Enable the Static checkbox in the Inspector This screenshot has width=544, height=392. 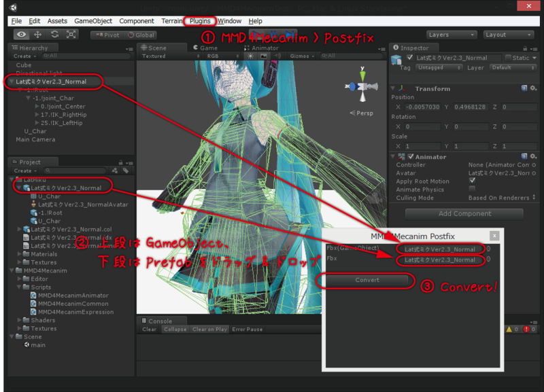pos(508,58)
